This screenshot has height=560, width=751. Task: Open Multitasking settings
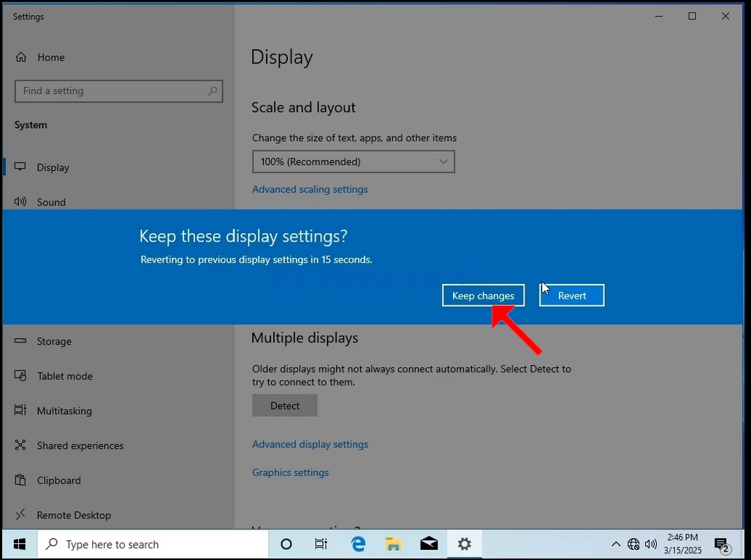click(x=64, y=410)
